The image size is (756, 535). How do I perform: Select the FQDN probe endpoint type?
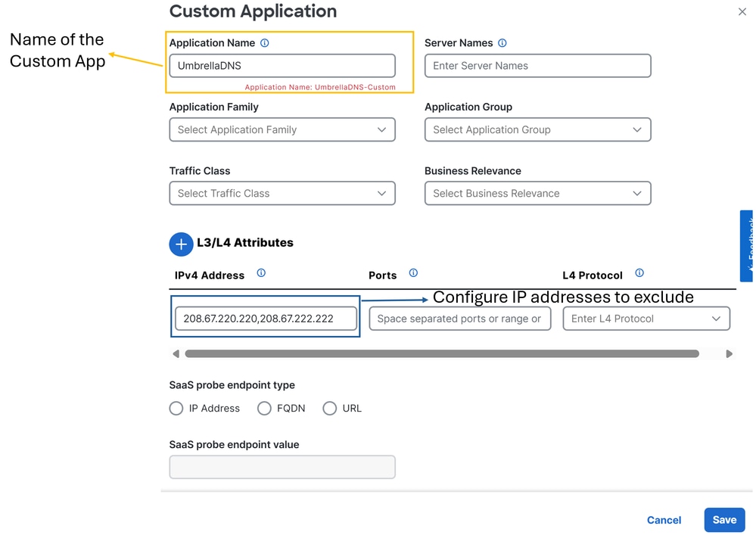pos(264,408)
